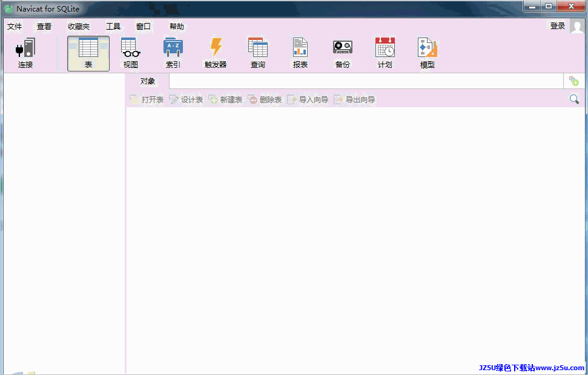Close the Navicat for SQLite window
This screenshot has height=375, width=588.
pos(571,7)
